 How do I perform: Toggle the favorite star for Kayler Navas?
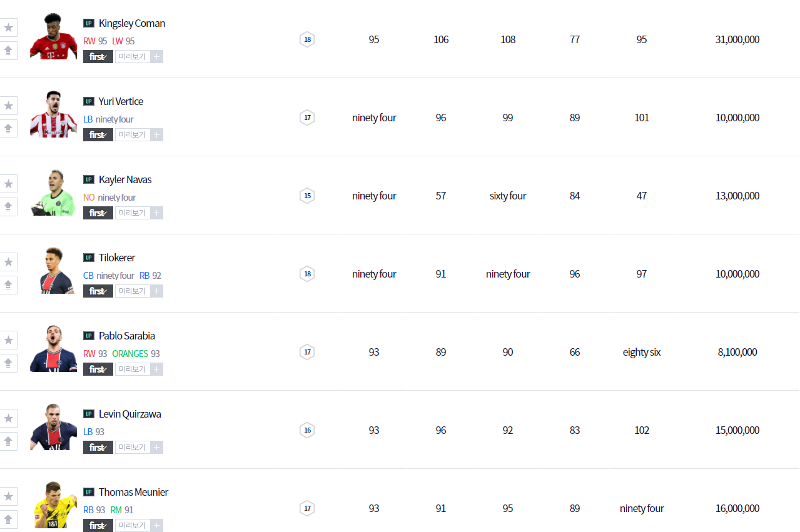8,184
